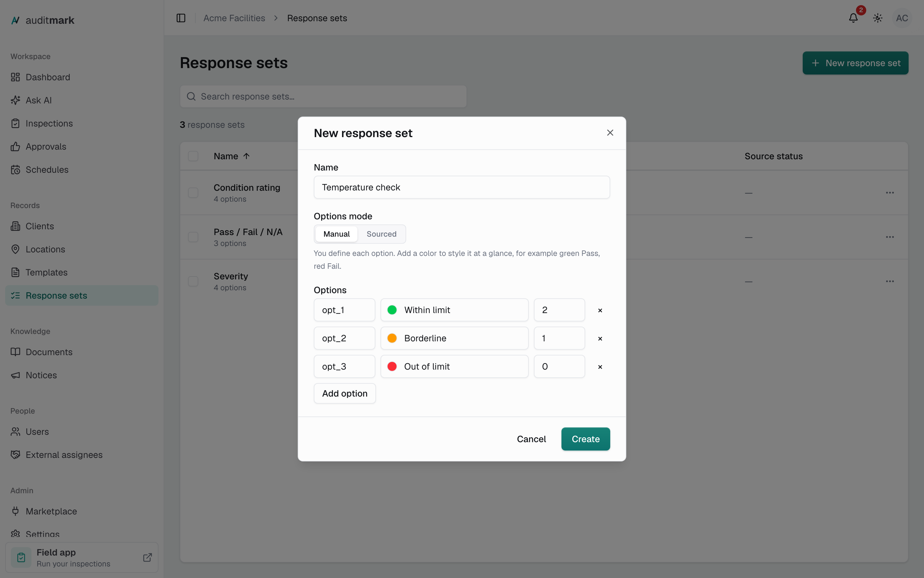Select Manual options mode

336,234
